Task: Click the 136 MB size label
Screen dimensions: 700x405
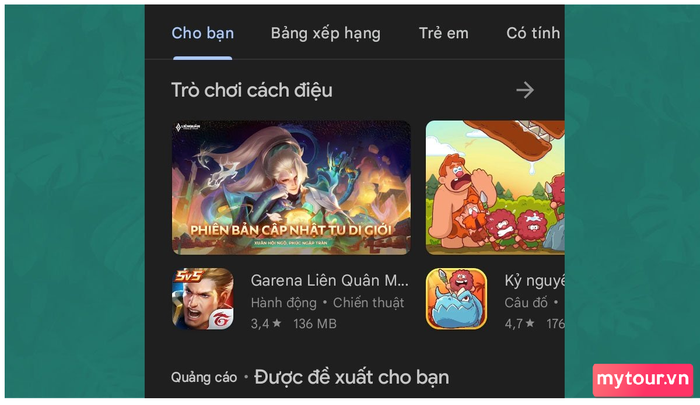Action: click(x=315, y=323)
